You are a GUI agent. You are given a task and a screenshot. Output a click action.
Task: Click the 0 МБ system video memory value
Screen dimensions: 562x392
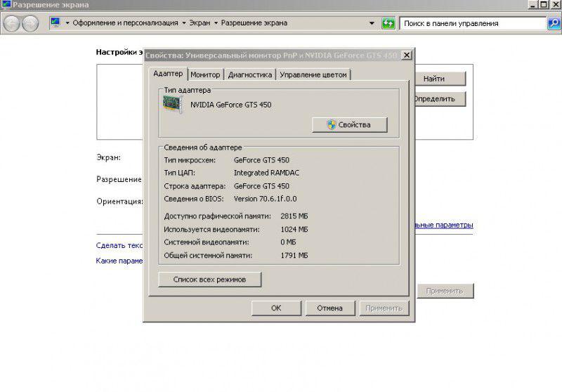coord(288,242)
